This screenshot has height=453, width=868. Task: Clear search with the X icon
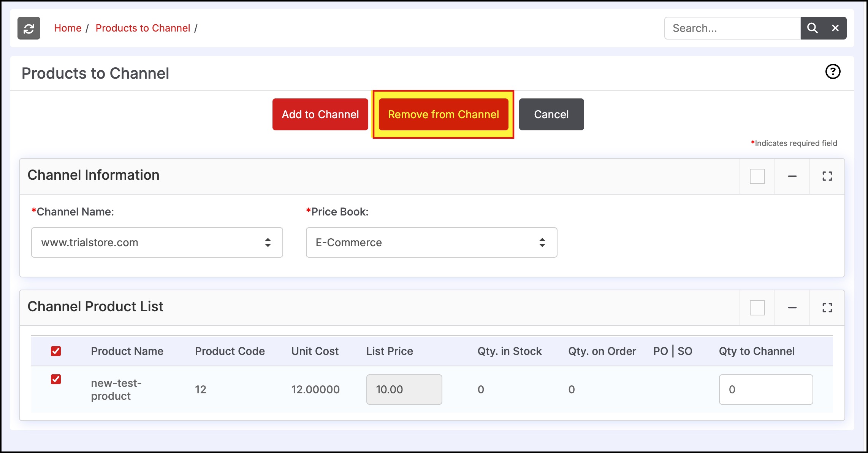(x=835, y=28)
